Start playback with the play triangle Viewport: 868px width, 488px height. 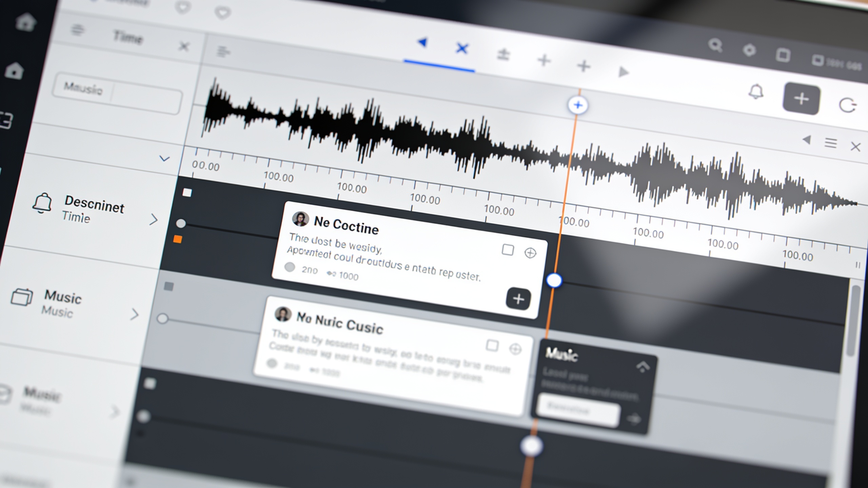point(623,72)
